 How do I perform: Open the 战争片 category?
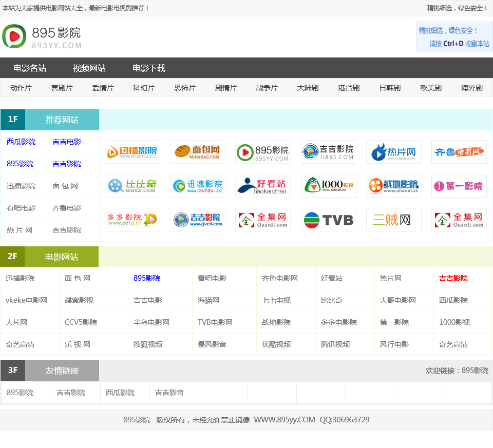(267, 88)
